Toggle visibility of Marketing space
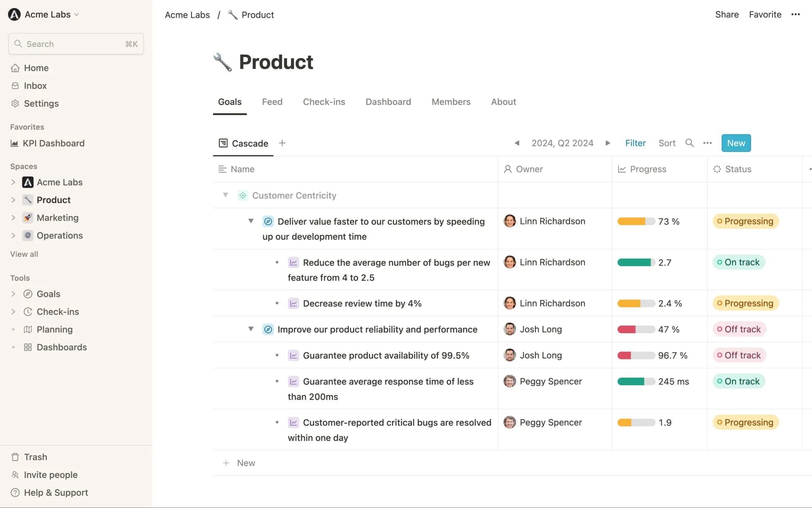Image resolution: width=812 pixels, height=508 pixels. 13,217
